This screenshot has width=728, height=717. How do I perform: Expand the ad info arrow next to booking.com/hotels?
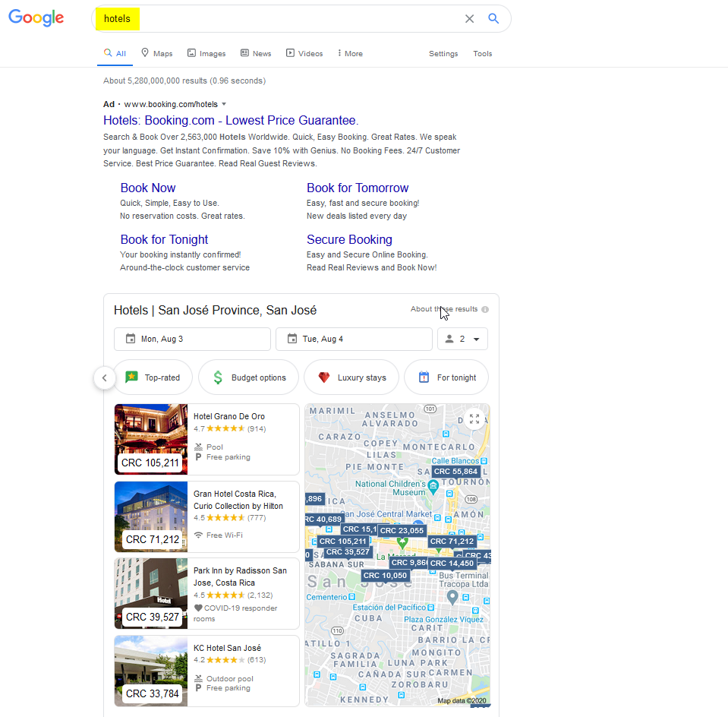(224, 104)
